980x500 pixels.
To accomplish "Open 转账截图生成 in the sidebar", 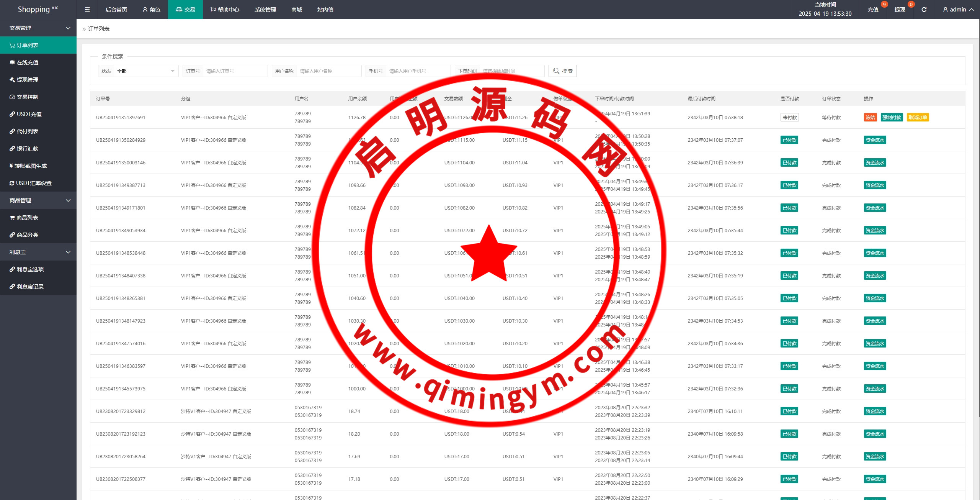I will (30, 166).
